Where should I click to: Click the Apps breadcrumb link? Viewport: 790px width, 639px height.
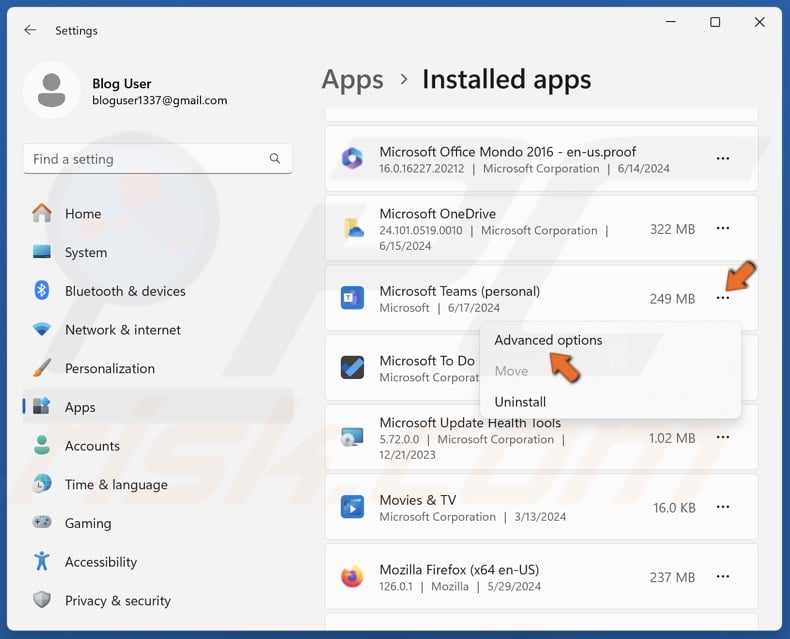click(x=353, y=80)
